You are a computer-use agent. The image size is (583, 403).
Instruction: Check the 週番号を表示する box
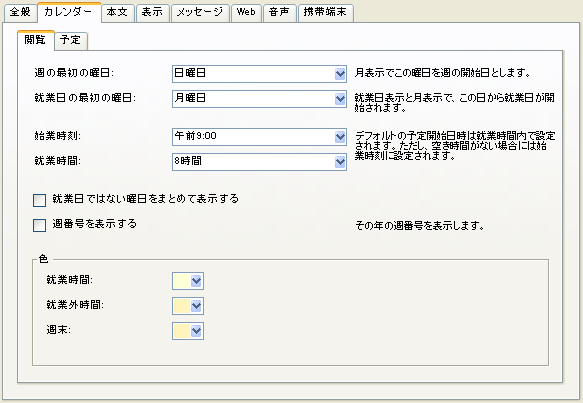[39, 225]
